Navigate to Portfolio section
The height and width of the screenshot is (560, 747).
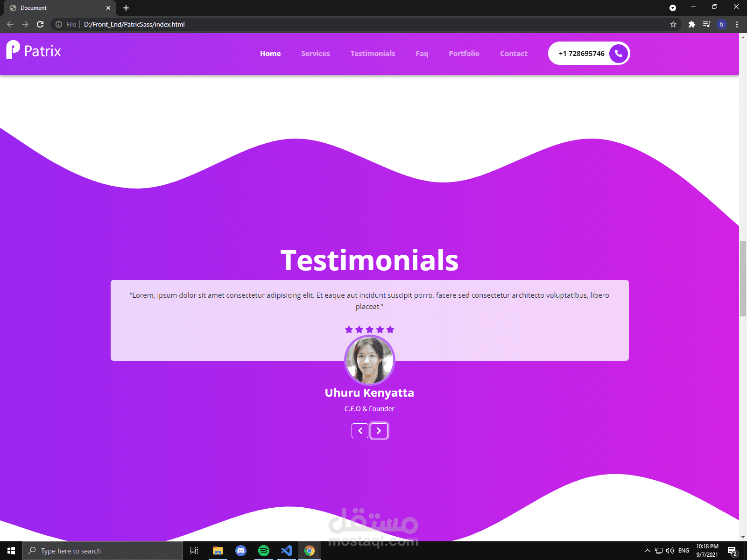(464, 54)
